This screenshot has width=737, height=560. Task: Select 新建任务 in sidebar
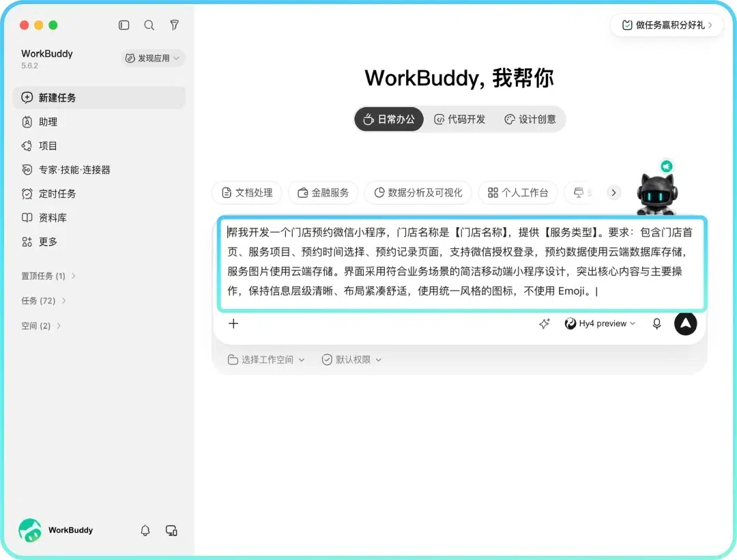[x=99, y=98]
